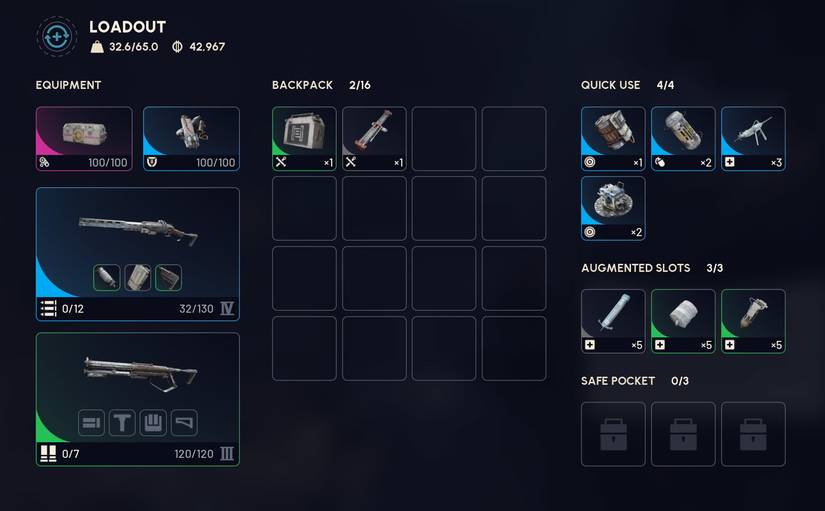Click the circular loadout icon beside the title

click(57, 37)
